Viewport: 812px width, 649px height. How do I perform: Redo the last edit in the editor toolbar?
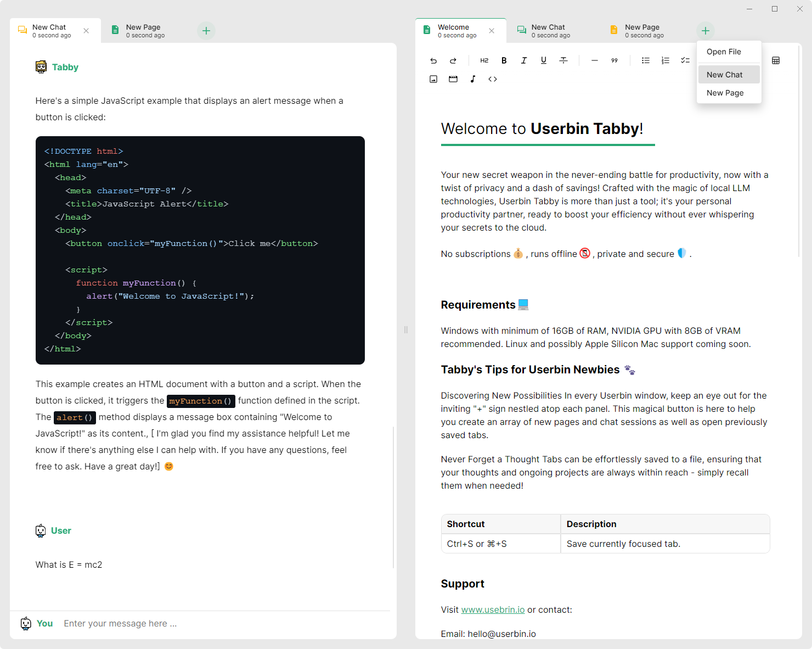453,60
